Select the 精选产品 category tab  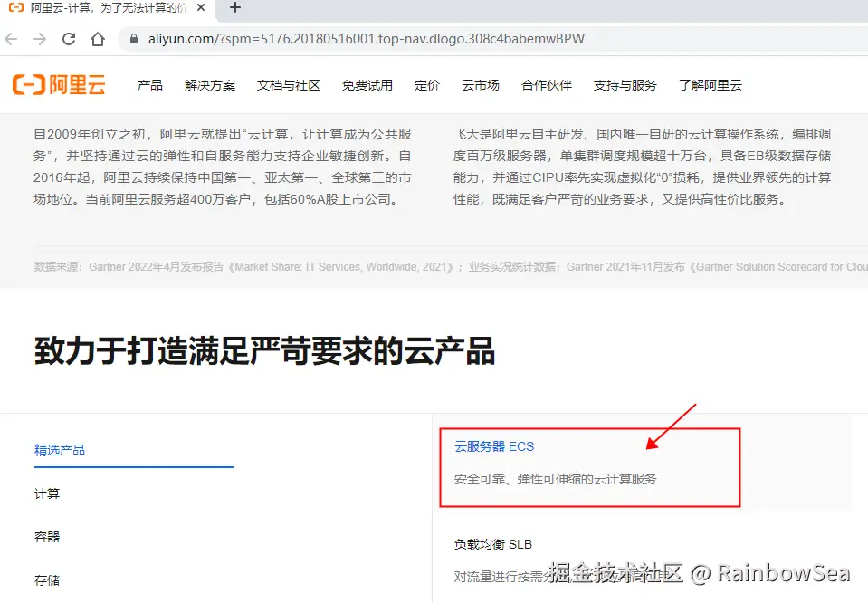point(60,450)
